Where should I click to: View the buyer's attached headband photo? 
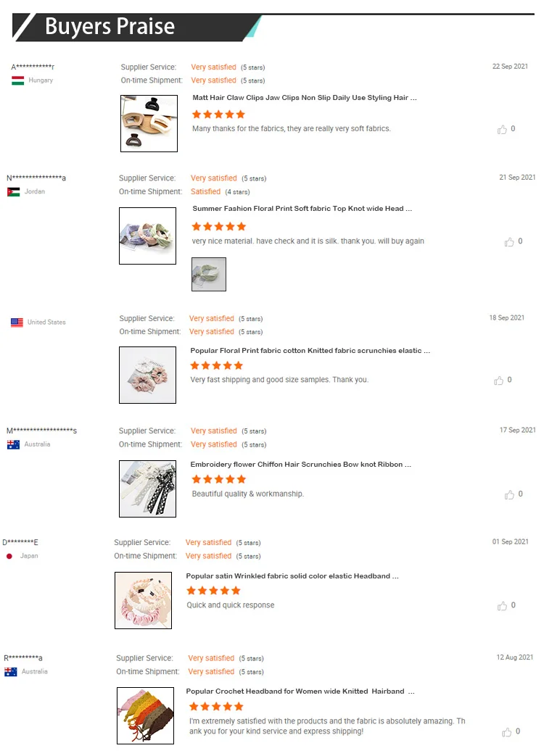tap(209, 275)
